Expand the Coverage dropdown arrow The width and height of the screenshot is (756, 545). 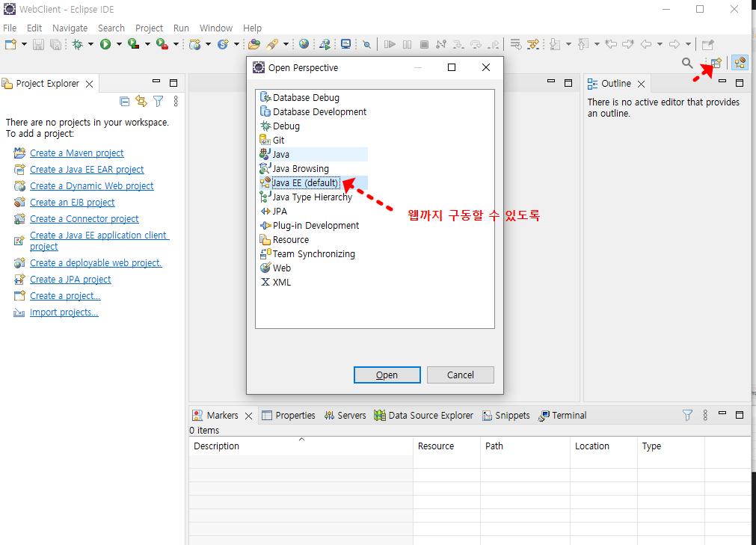147,44
